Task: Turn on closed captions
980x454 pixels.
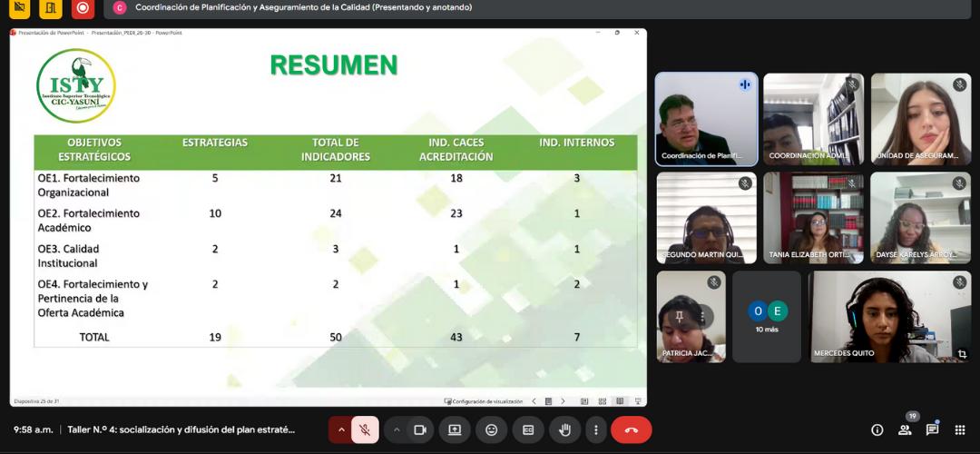Action: click(528, 429)
